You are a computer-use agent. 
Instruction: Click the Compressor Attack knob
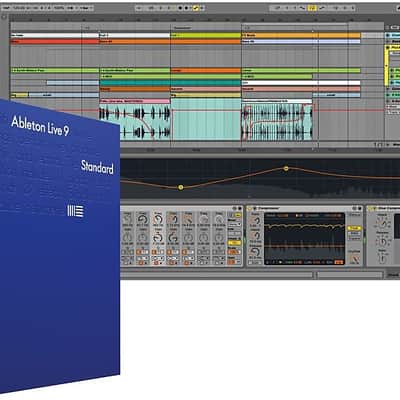tap(255, 236)
